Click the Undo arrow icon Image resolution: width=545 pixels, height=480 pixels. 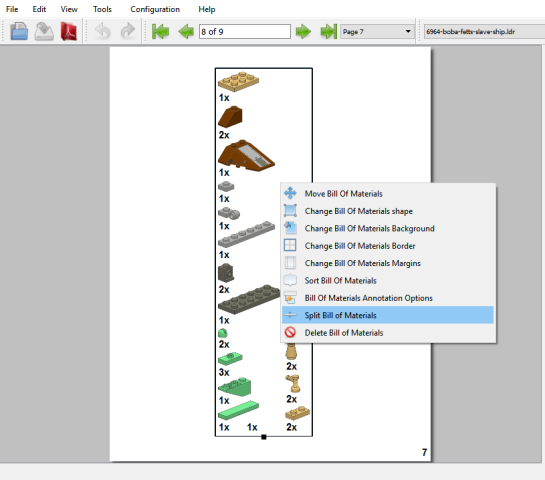tap(103, 31)
